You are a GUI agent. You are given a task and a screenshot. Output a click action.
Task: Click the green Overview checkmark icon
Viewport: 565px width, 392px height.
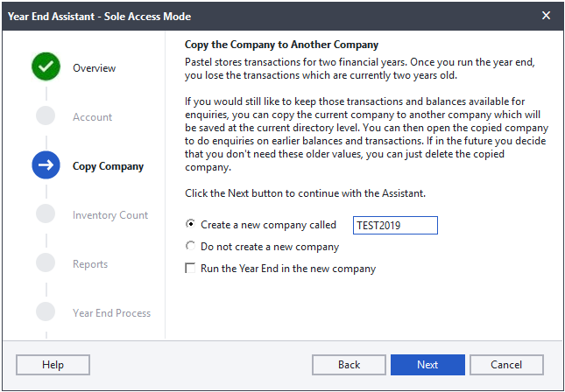point(46,66)
